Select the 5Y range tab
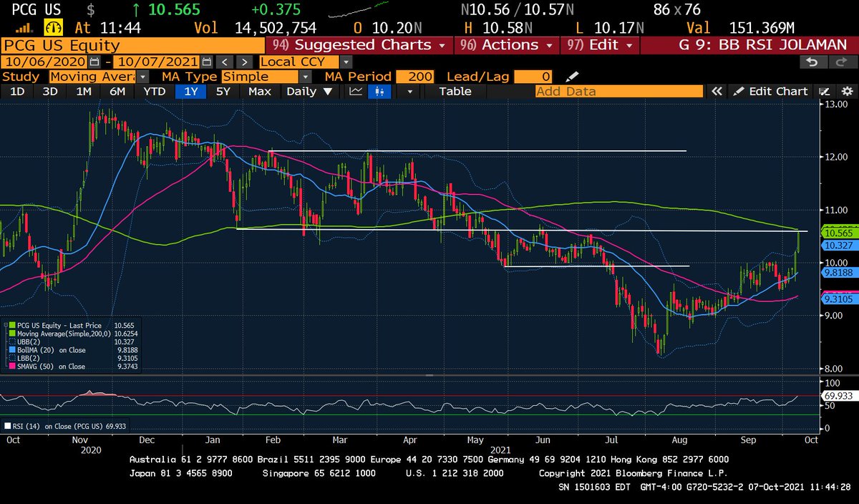Viewport: 859px width, 504px height. click(x=224, y=91)
